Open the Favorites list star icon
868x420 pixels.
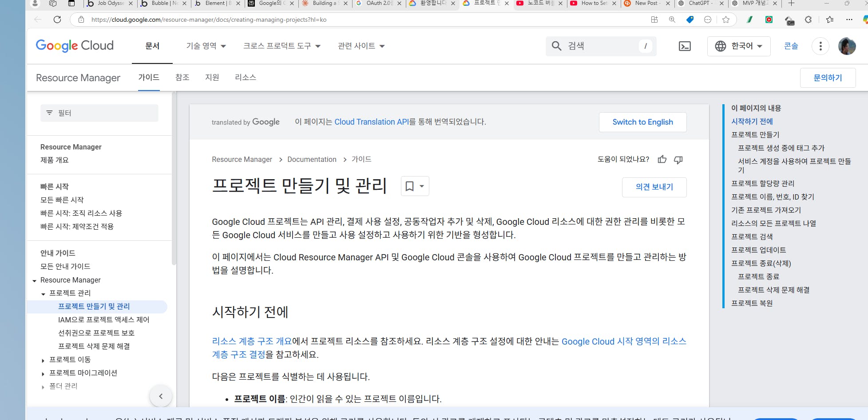830,20
